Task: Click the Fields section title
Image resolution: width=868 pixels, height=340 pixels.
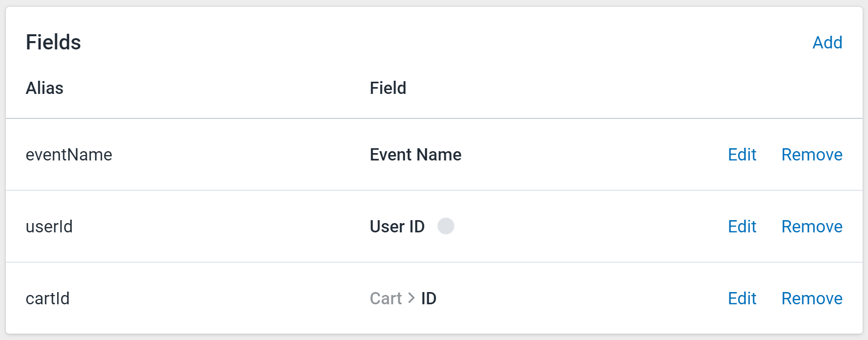Action: pos(53,42)
